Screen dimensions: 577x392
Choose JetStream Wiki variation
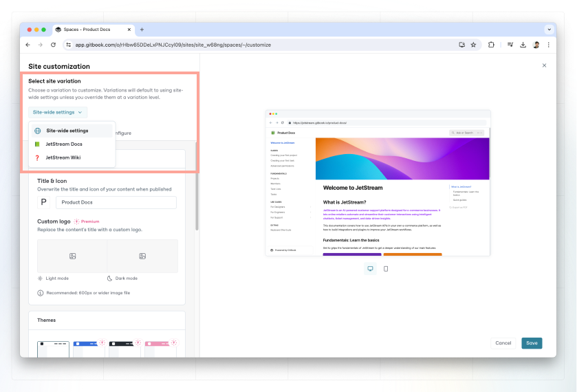(x=63, y=157)
